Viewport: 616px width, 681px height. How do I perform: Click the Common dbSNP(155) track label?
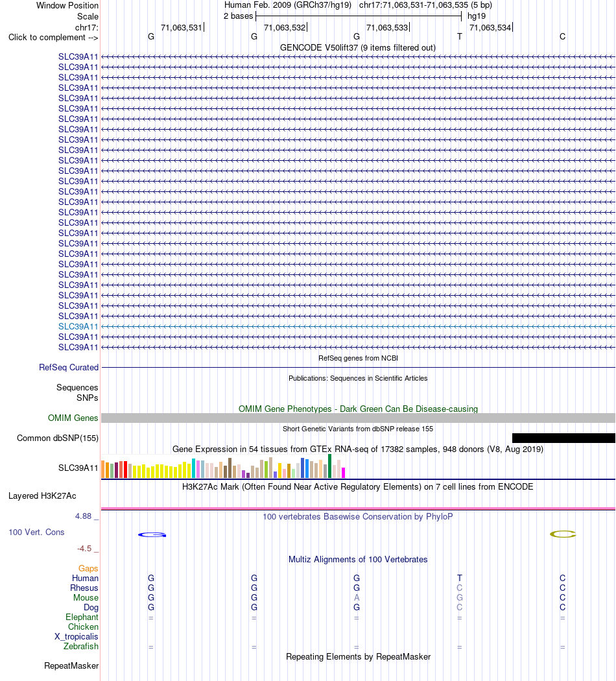coord(58,438)
